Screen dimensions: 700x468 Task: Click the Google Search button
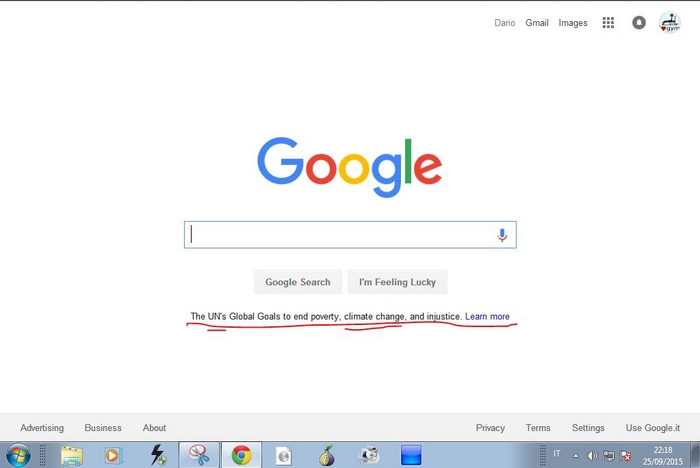pos(298,282)
